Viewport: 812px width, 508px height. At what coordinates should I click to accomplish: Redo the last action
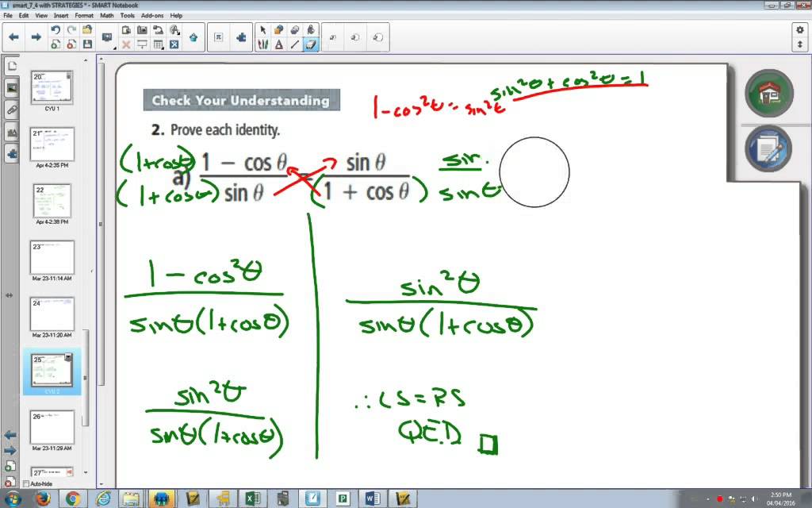click(x=71, y=30)
